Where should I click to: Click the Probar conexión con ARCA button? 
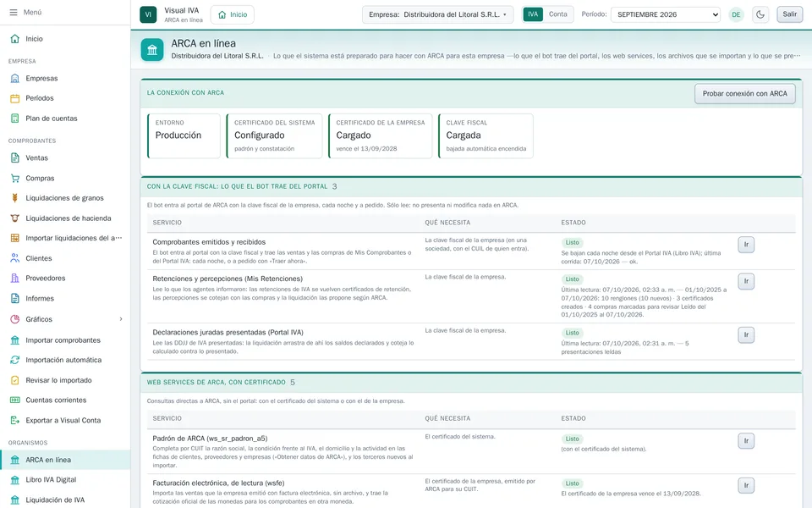coord(744,94)
